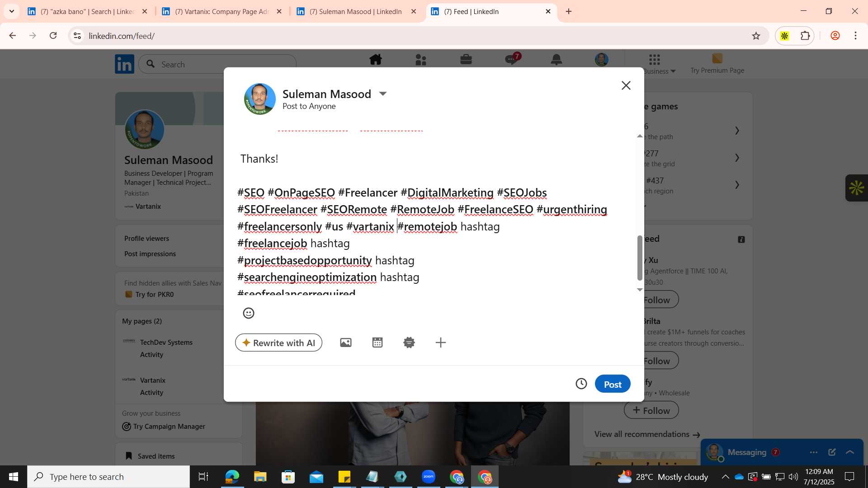
Task: Click the Celebrate an occasion badge icon
Action: coord(409,343)
